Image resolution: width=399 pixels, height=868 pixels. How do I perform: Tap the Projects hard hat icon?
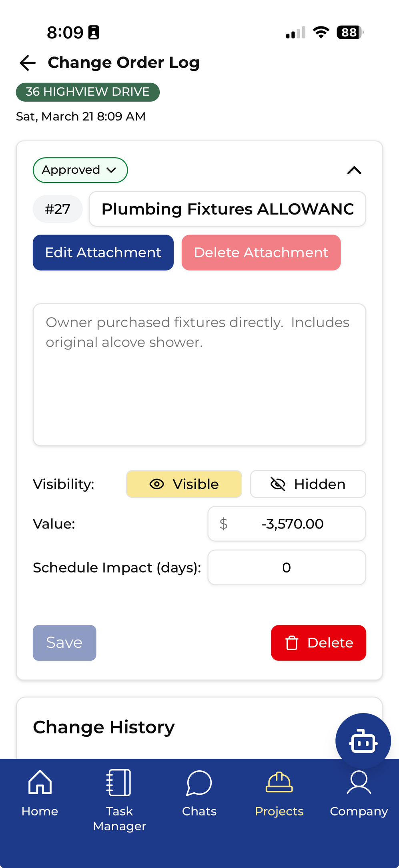click(x=279, y=783)
